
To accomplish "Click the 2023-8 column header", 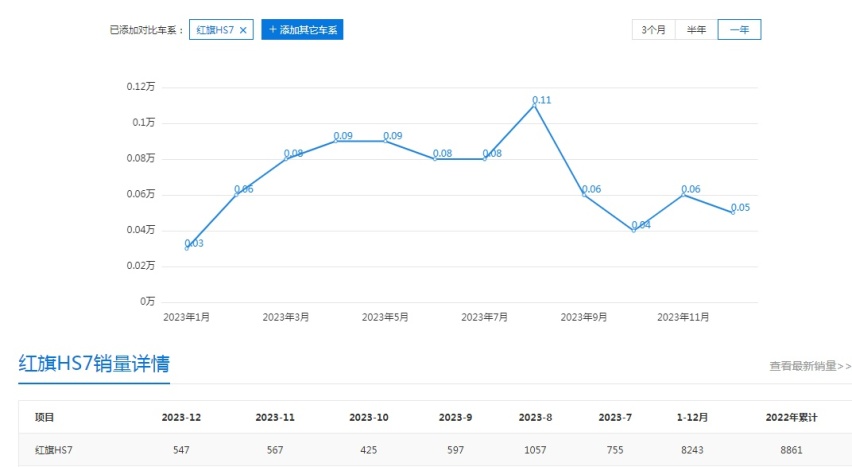I will pos(535,418).
